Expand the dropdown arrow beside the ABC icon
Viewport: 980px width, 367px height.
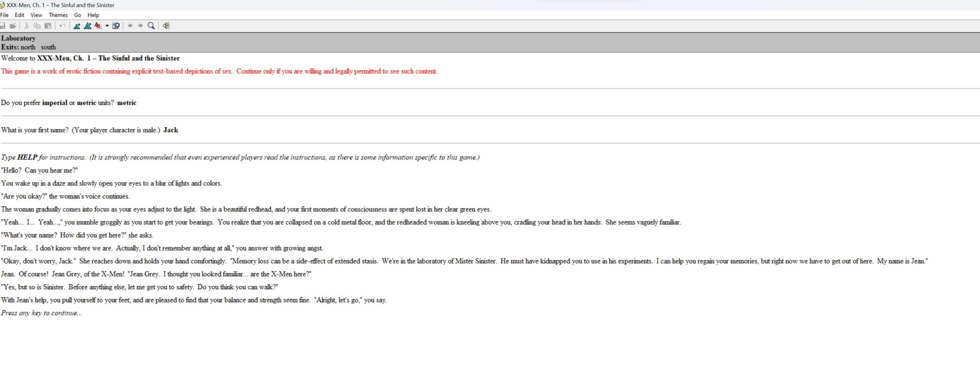107,26
